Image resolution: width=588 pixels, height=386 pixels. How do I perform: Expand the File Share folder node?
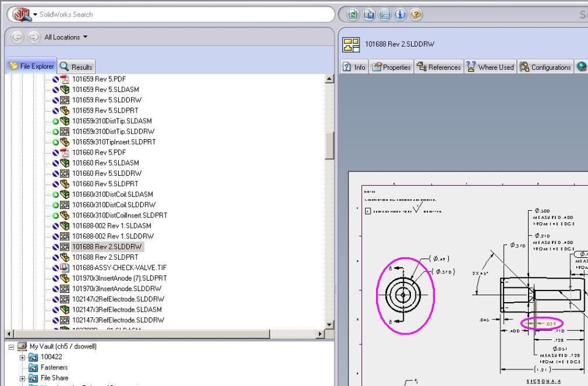click(23, 379)
